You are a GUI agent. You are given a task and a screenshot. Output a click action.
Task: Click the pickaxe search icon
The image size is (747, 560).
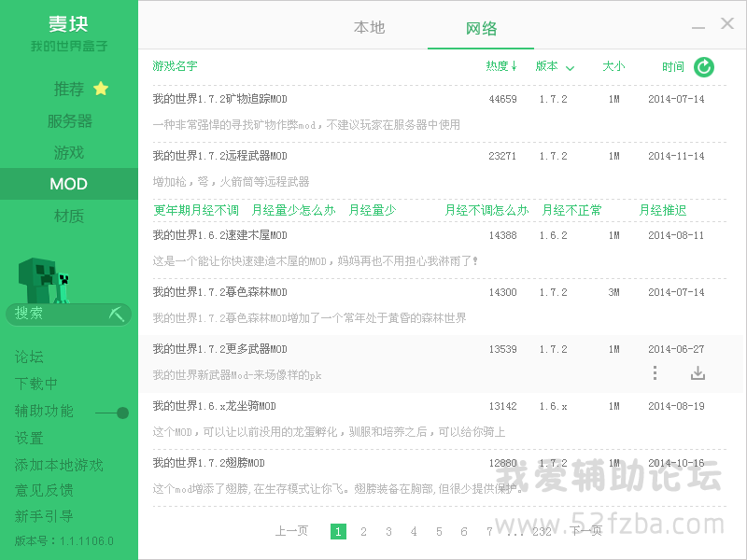pyautogui.click(x=116, y=315)
